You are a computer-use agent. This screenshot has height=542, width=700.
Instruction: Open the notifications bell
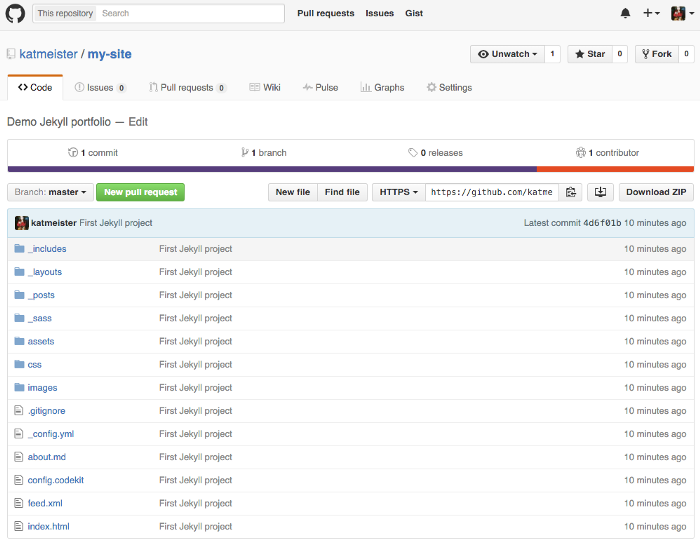[x=625, y=13]
